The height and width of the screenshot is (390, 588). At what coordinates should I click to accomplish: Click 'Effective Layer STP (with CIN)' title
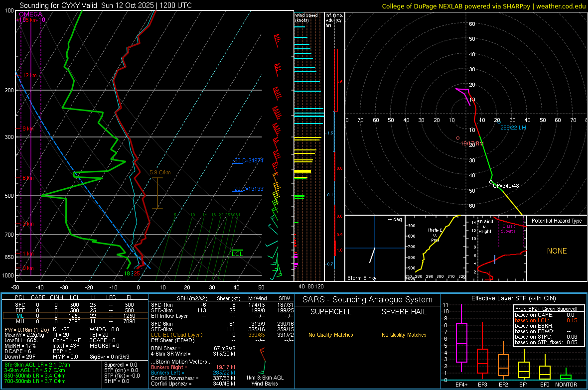[x=513, y=298]
